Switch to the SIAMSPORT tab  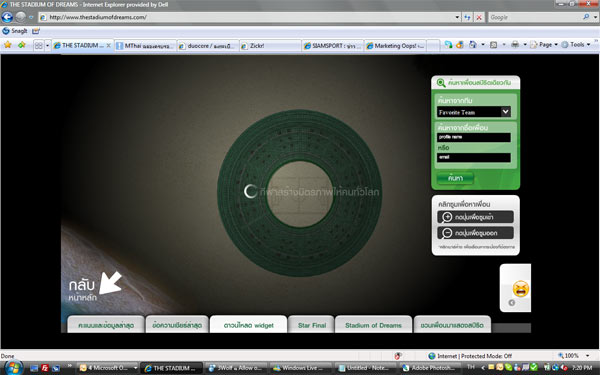(x=333, y=46)
